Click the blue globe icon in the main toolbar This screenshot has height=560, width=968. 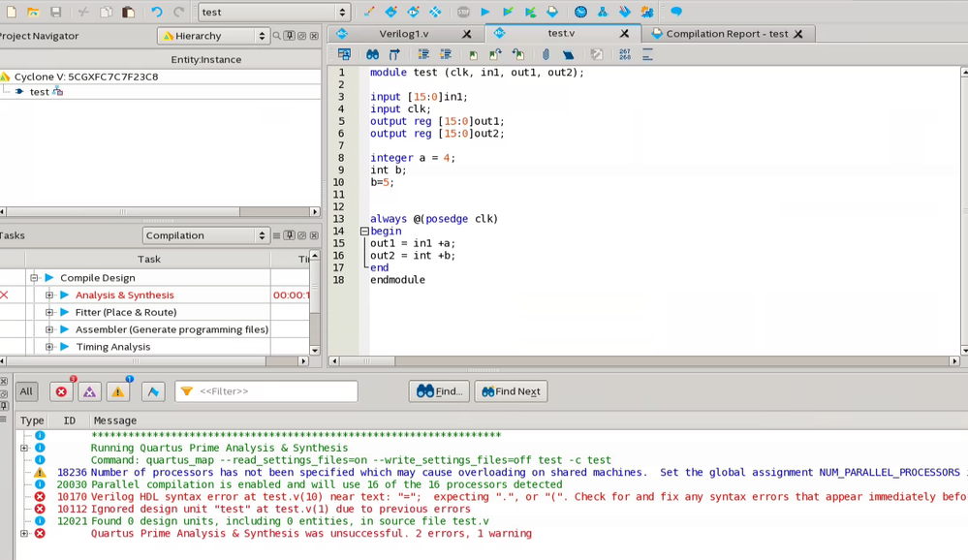pyautogui.click(x=580, y=13)
